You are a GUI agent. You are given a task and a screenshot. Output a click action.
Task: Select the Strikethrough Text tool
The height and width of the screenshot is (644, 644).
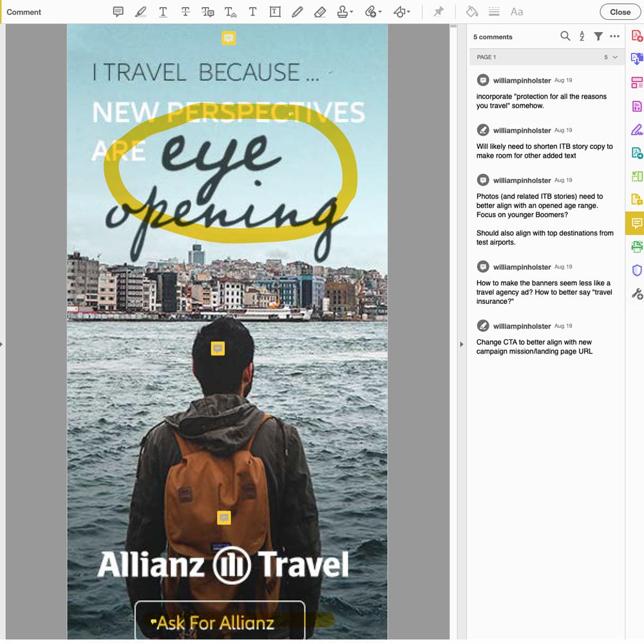coord(185,12)
